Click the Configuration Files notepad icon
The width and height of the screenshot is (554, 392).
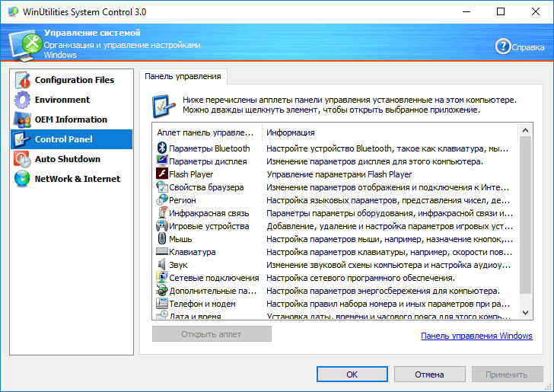coord(22,79)
